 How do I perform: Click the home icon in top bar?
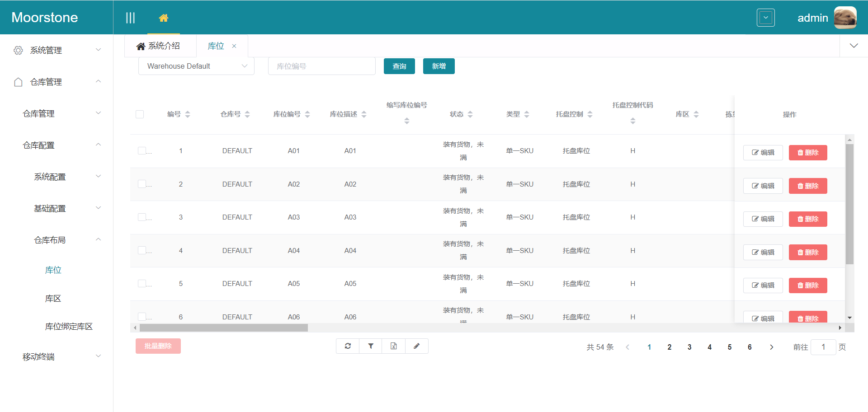coord(164,18)
